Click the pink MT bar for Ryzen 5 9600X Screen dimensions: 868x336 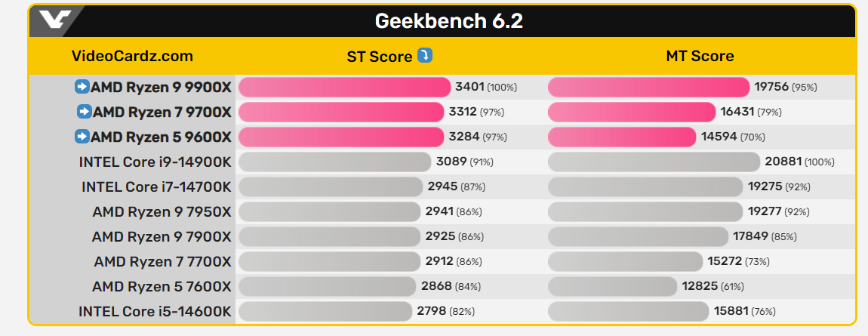(621, 137)
